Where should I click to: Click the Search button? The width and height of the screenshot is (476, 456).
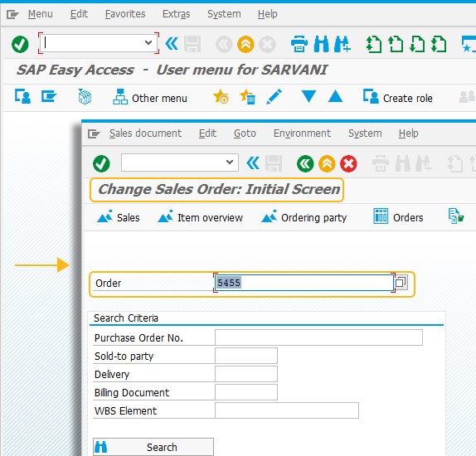coord(153,447)
